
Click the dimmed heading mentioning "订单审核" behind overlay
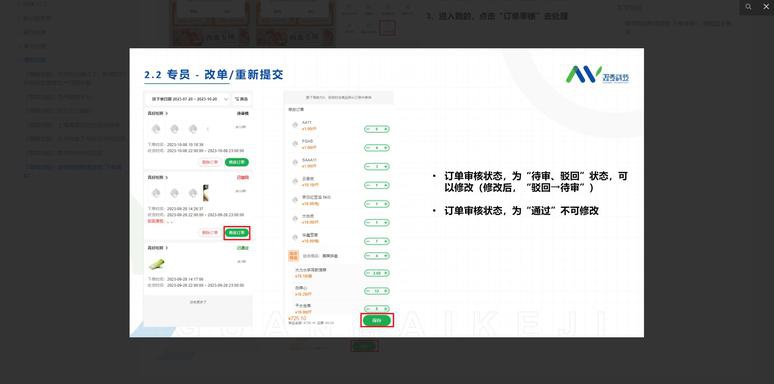click(496, 16)
